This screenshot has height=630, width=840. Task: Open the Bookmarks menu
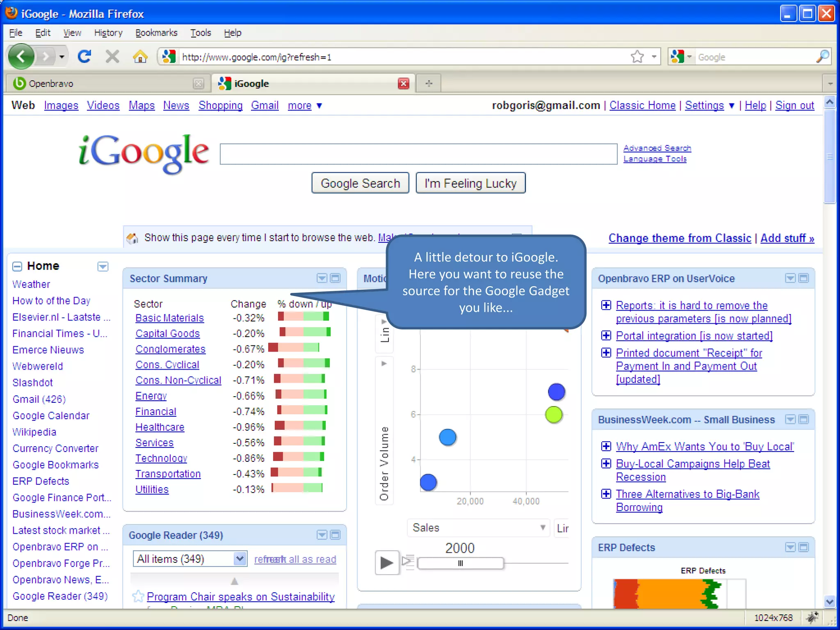(x=156, y=33)
